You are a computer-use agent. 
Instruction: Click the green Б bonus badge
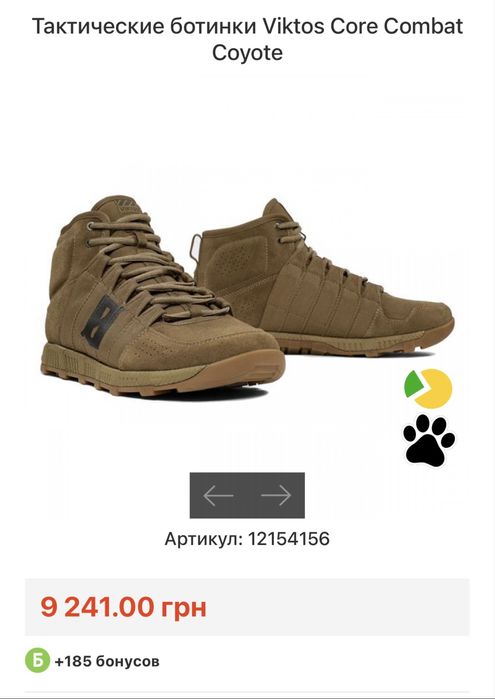37,660
